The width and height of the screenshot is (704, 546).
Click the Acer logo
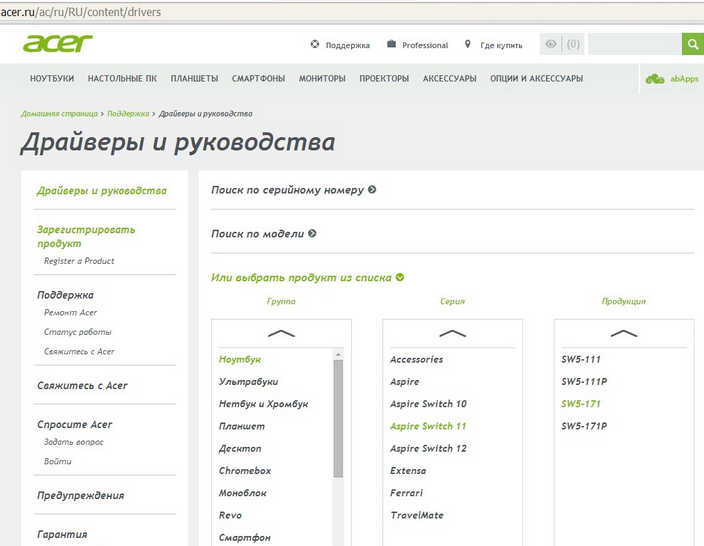57,44
